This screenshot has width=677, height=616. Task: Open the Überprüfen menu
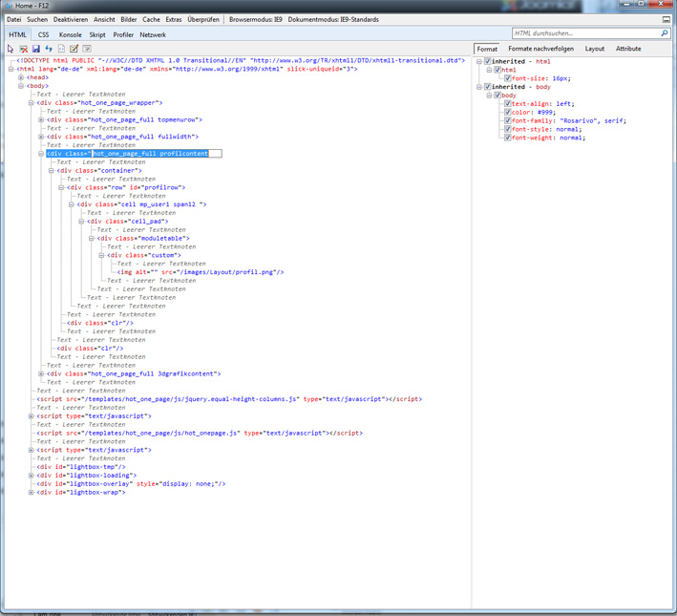point(203,19)
